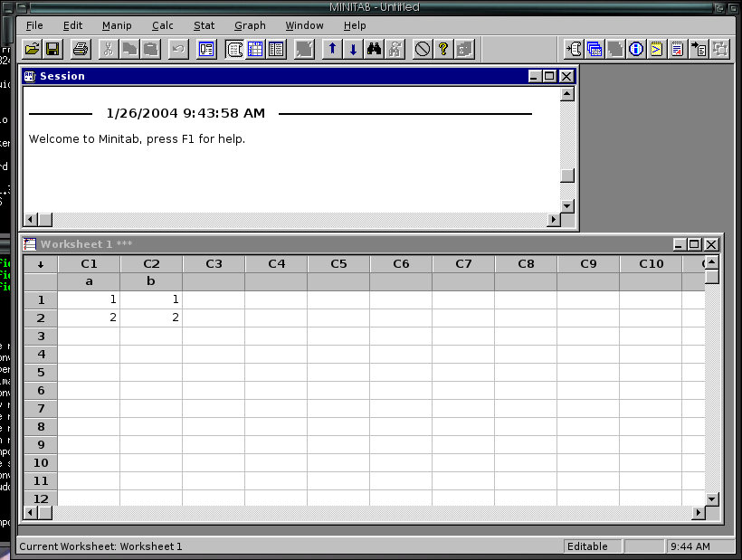The height and width of the screenshot is (560, 742).
Task: Open the Stat menu
Action: tap(204, 25)
